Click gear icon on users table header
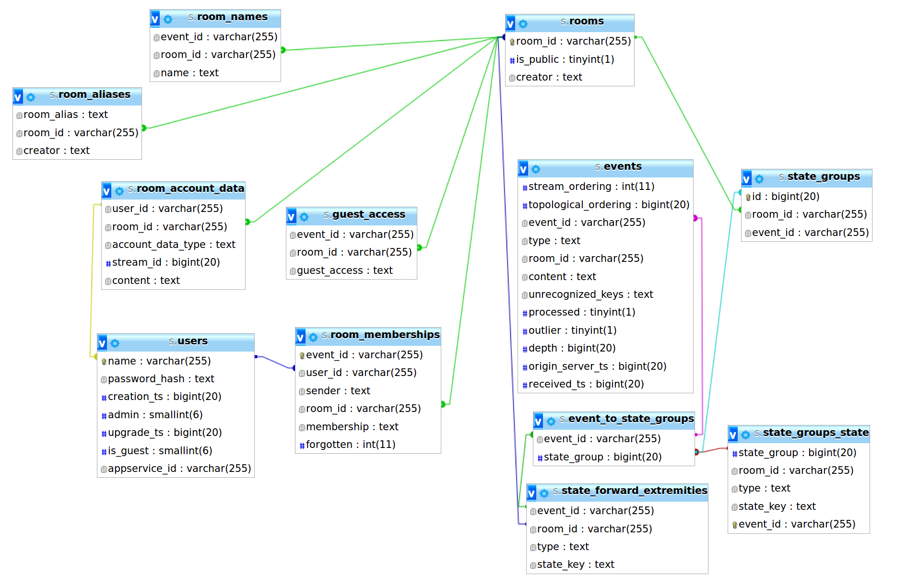Viewport: 908px width, 588px height. pos(115,343)
